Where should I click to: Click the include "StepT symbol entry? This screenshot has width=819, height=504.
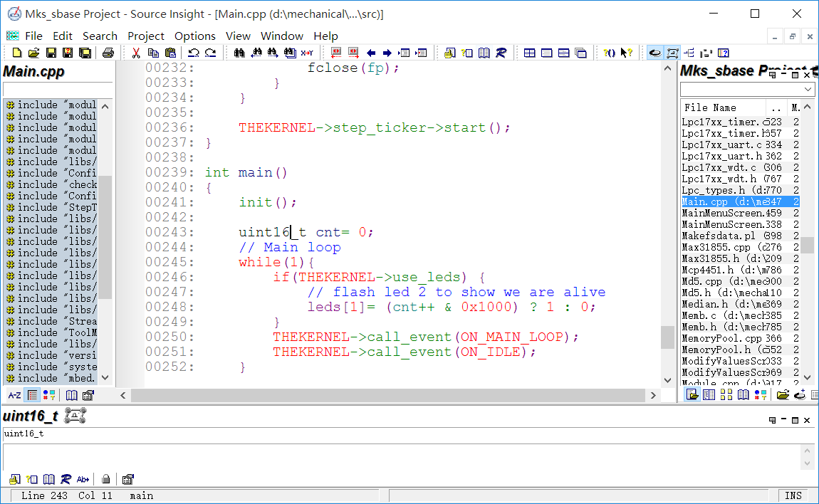click(x=52, y=207)
